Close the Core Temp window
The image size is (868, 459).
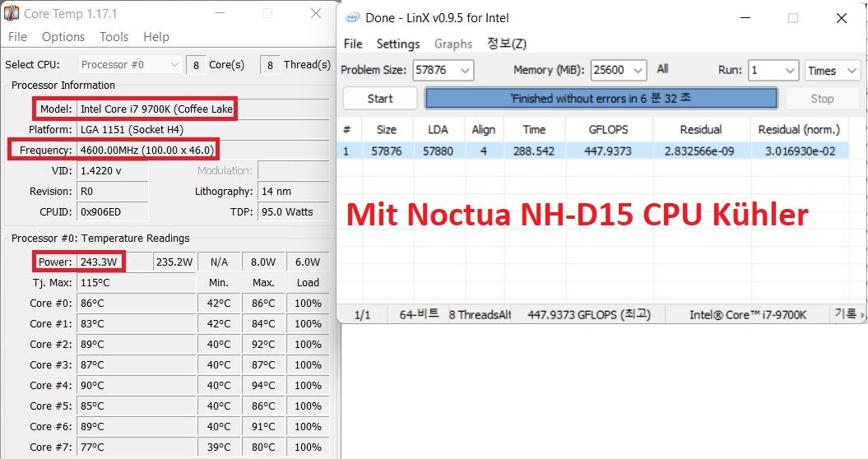point(316,13)
